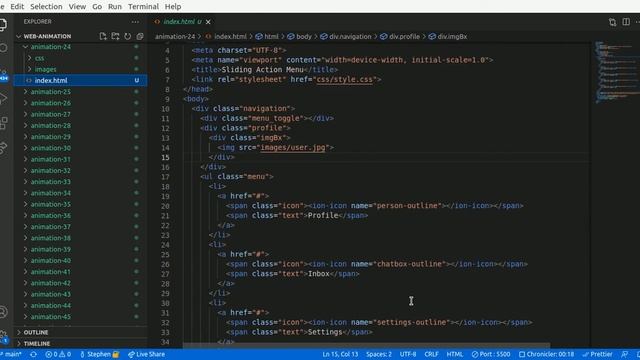This screenshot has height=360, width=640.
Task: Change indentation via Spaces: 2
Action: pyautogui.click(x=379, y=354)
